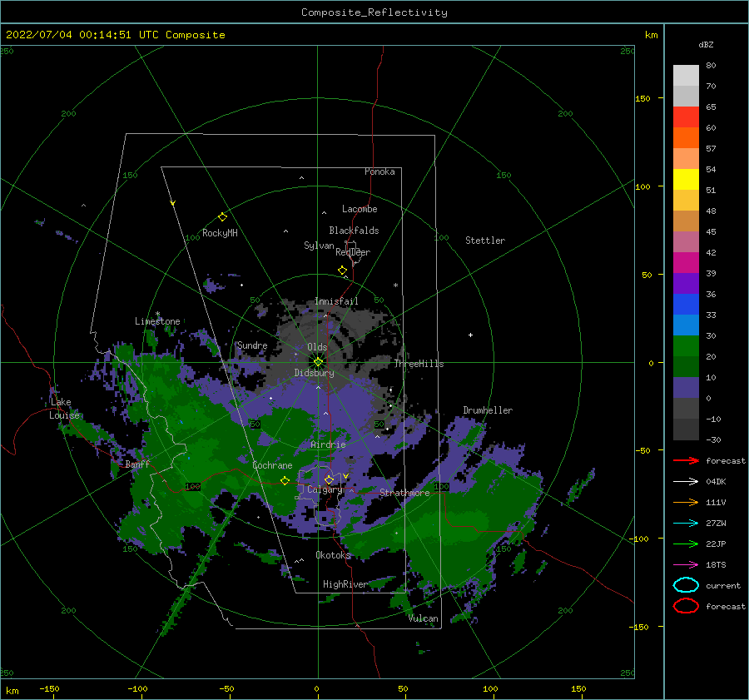
Task: Click the Drumheller label
Action: [x=488, y=410]
